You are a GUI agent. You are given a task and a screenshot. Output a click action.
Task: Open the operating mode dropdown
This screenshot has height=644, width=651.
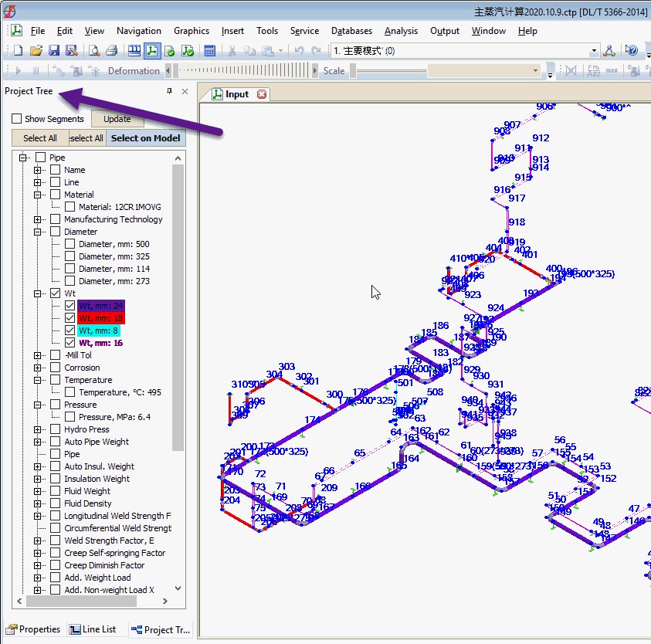594,51
